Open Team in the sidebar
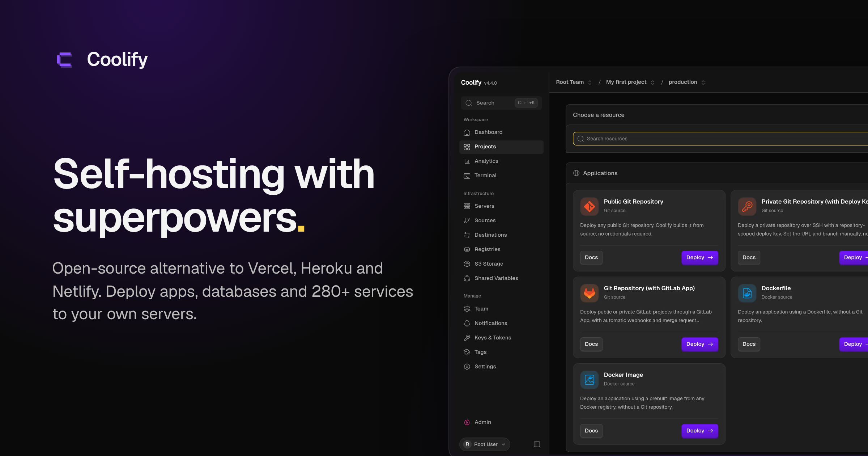Viewport: 868px width, 456px height. pos(501,309)
